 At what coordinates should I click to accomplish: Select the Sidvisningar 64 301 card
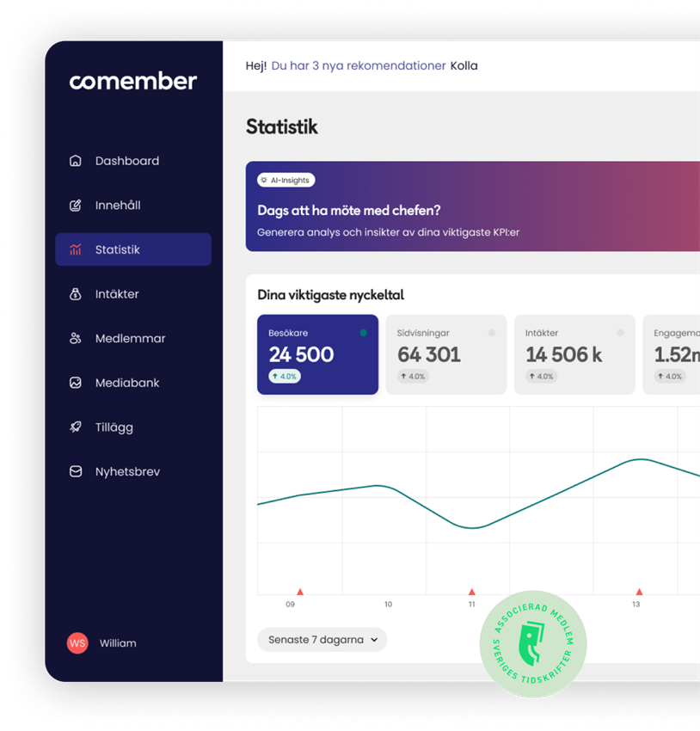[x=445, y=354]
